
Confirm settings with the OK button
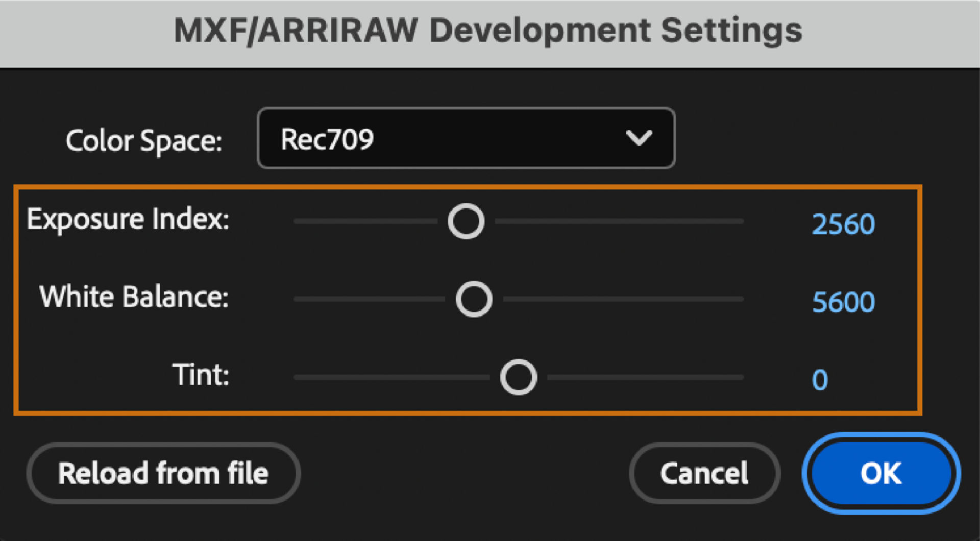881,473
